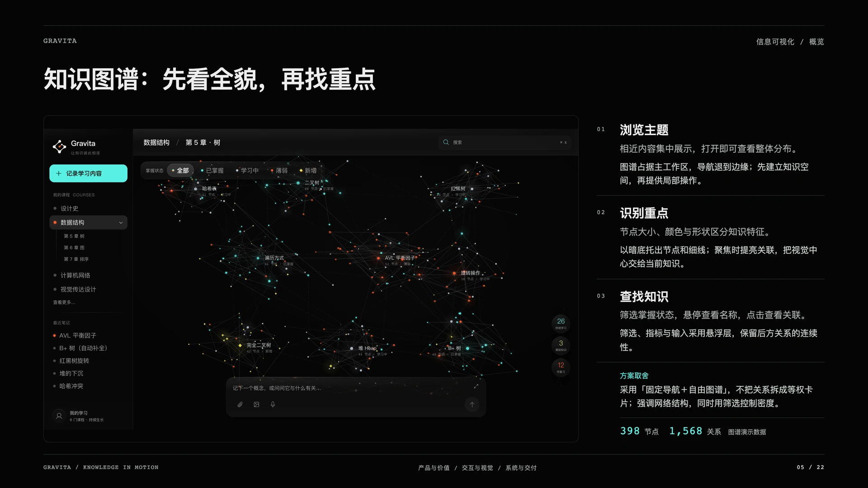Viewport: 868px width, 488px height.
Task: Click the 数据结构 breadcrumb
Action: click(x=156, y=143)
